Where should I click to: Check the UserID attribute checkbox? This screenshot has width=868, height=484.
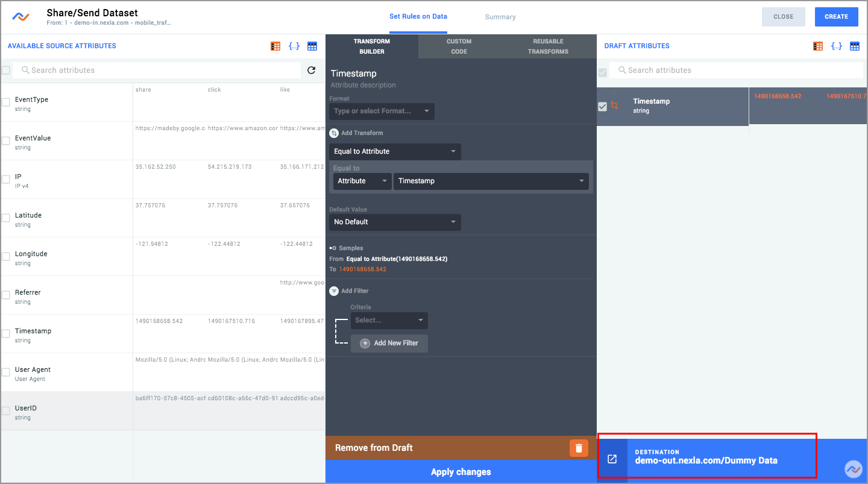6,411
